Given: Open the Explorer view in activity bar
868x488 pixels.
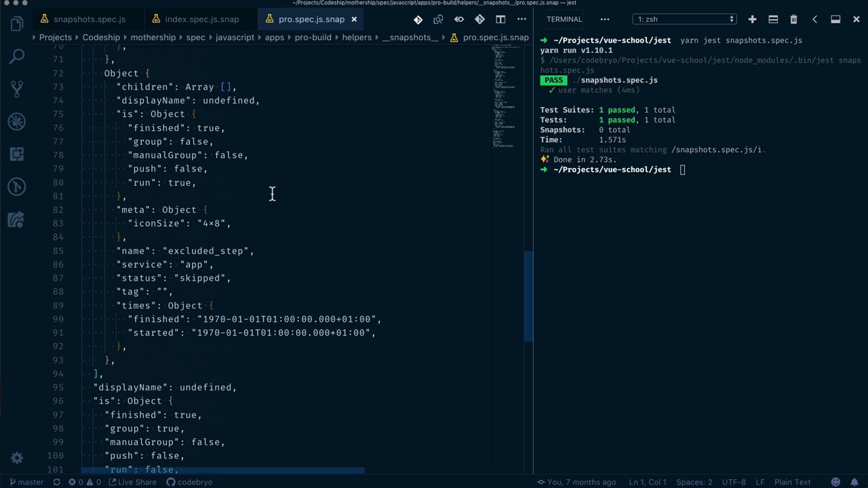Looking at the screenshot, I should point(17,25).
